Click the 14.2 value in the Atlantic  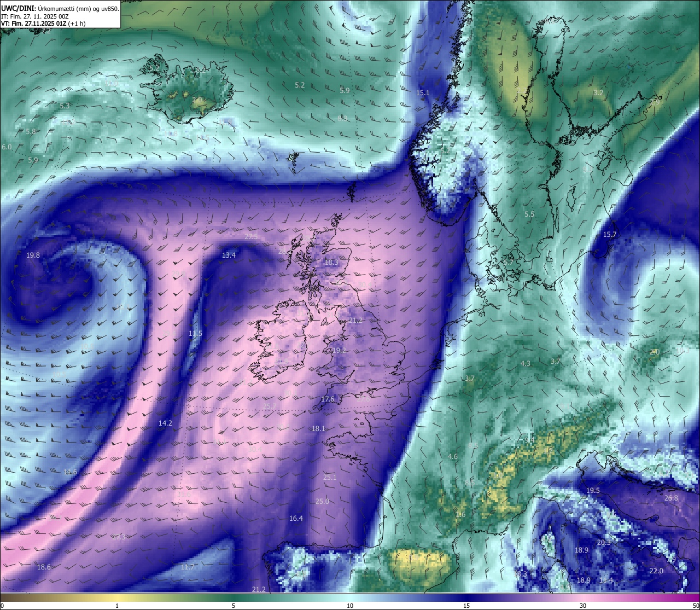(x=165, y=423)
